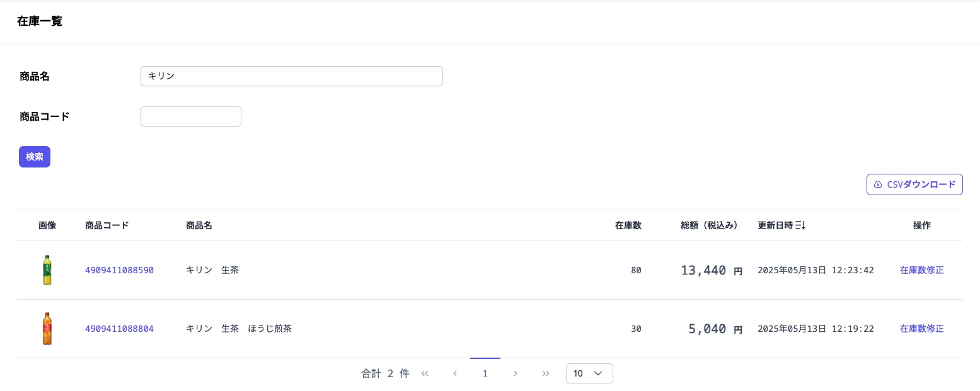Jump to the first page with double-left chevron
This screenshot has height=391, width=980.
point(425,373)
